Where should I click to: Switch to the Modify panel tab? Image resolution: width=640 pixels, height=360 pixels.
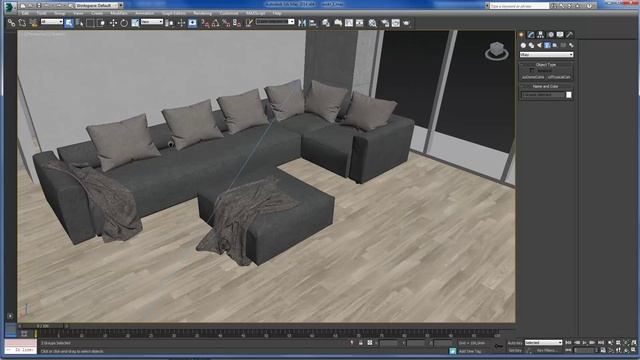(531, 35)
